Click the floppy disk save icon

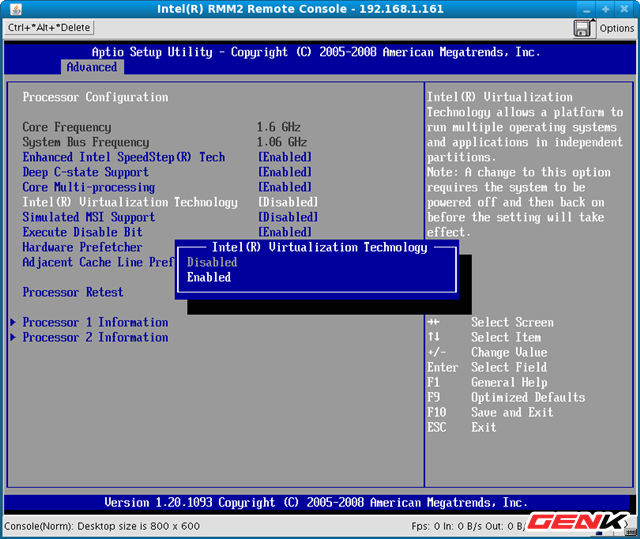pos(584,28)
